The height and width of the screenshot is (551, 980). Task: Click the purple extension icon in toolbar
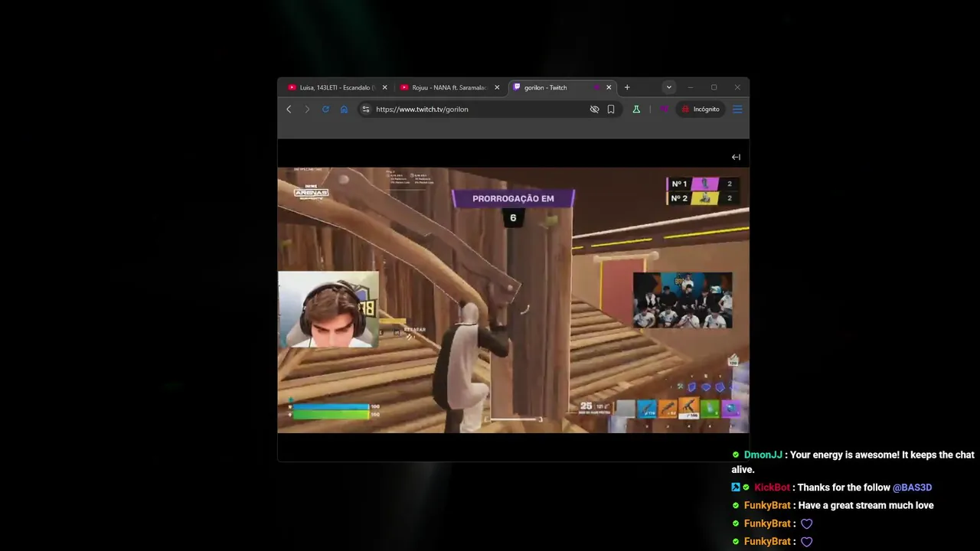(664, 109)
